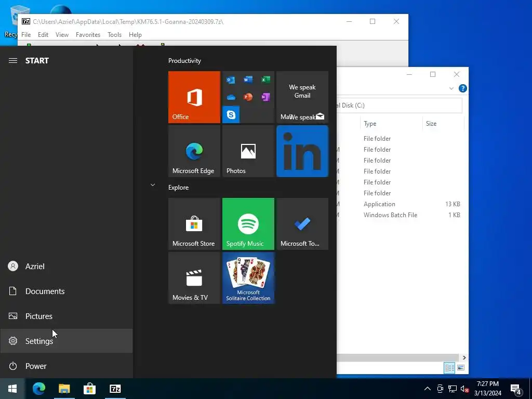
Task: Switch File Explorer to details view
Action: 449,368
